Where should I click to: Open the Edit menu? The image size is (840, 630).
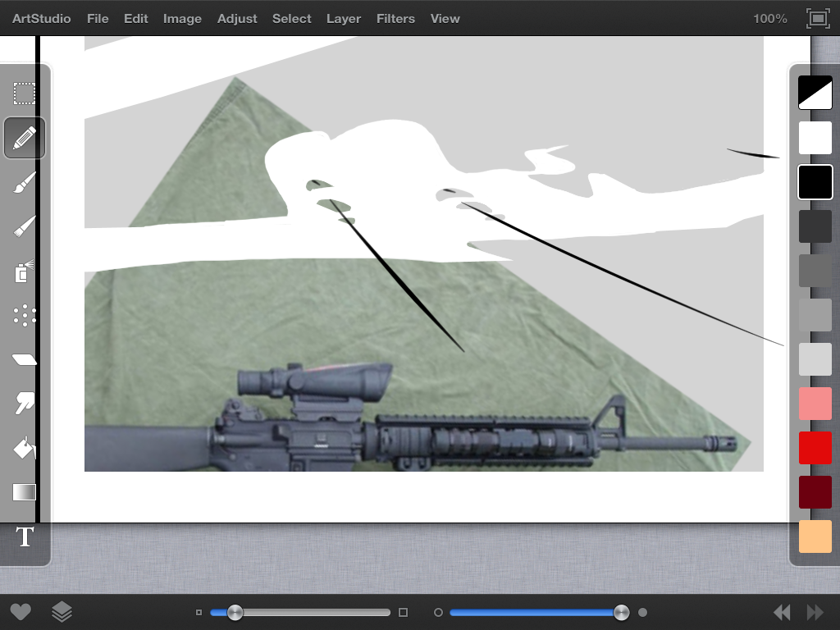click(x=136, y=19)
